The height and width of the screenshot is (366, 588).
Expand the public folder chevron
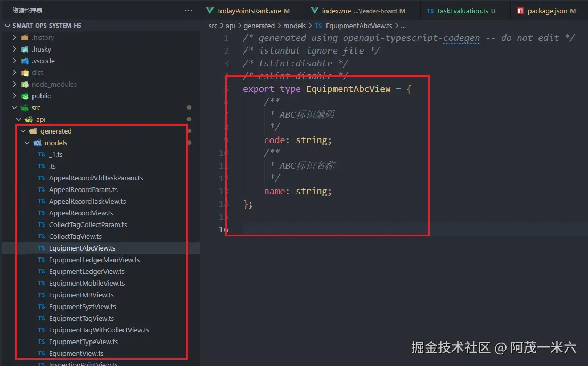point(14,96)
